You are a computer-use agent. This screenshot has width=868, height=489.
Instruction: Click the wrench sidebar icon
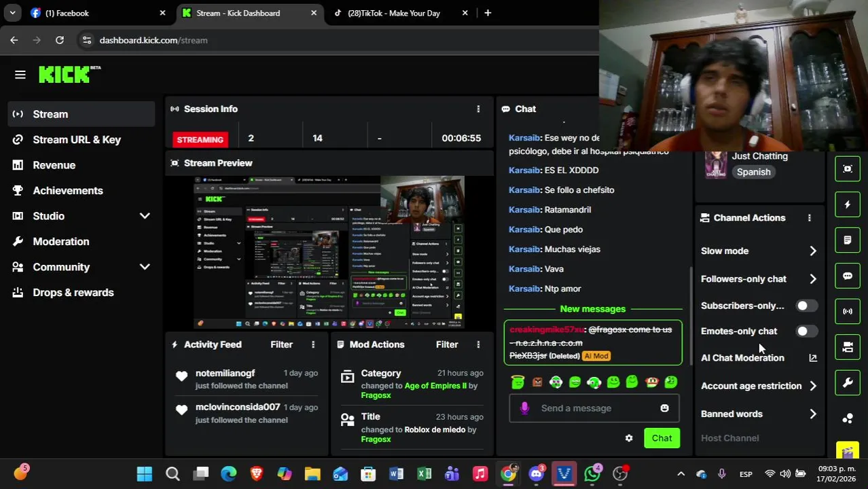pyautogui.click(x=848, y=383)
